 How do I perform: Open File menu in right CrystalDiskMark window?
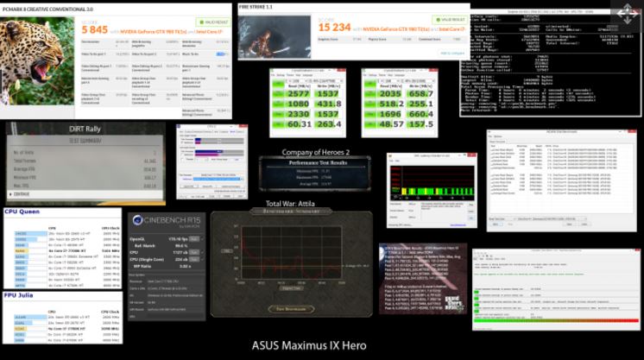[363, 73]
